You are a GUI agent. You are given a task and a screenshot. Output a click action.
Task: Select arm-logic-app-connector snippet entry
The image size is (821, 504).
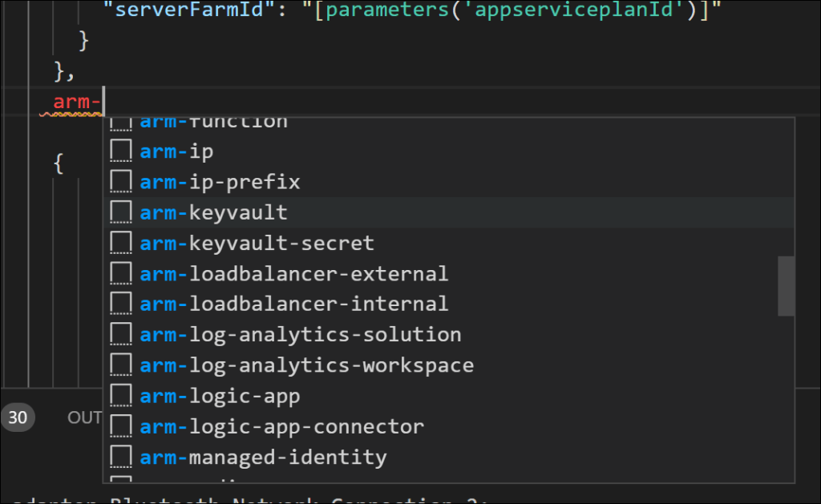pos(281,426)
